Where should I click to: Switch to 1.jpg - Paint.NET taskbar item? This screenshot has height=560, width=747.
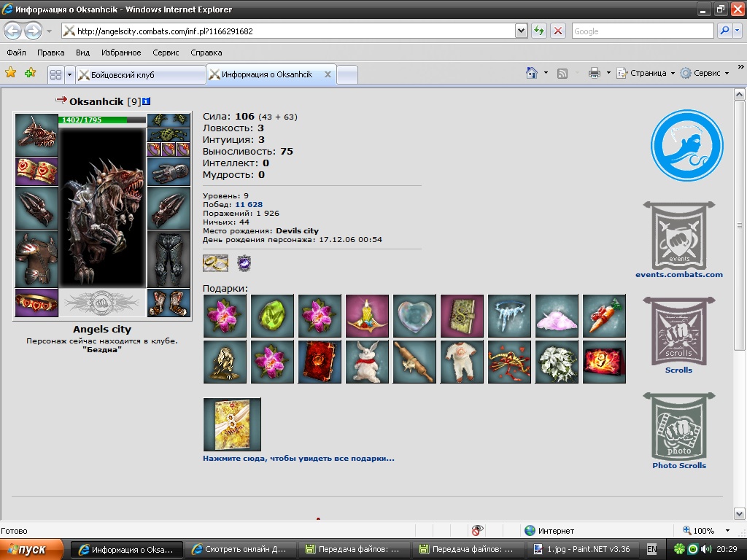tap(581, 550)
